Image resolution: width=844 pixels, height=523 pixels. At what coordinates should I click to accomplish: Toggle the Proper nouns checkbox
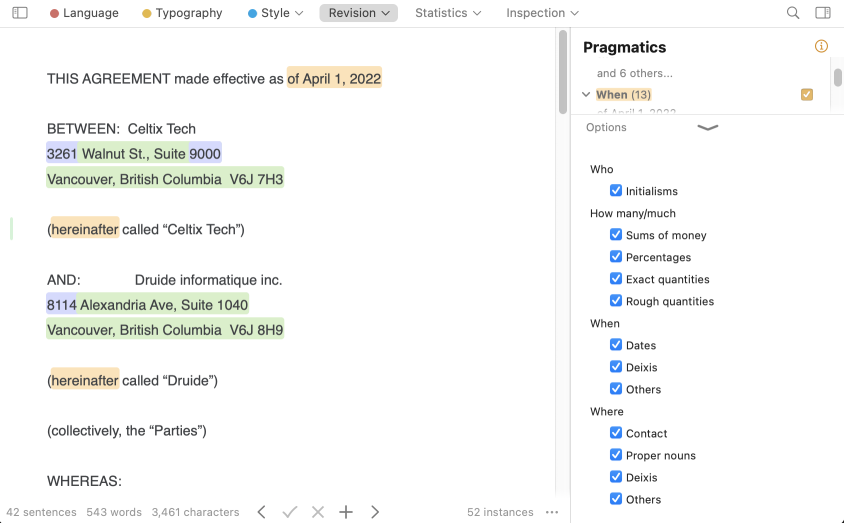[x=616, y=455]
